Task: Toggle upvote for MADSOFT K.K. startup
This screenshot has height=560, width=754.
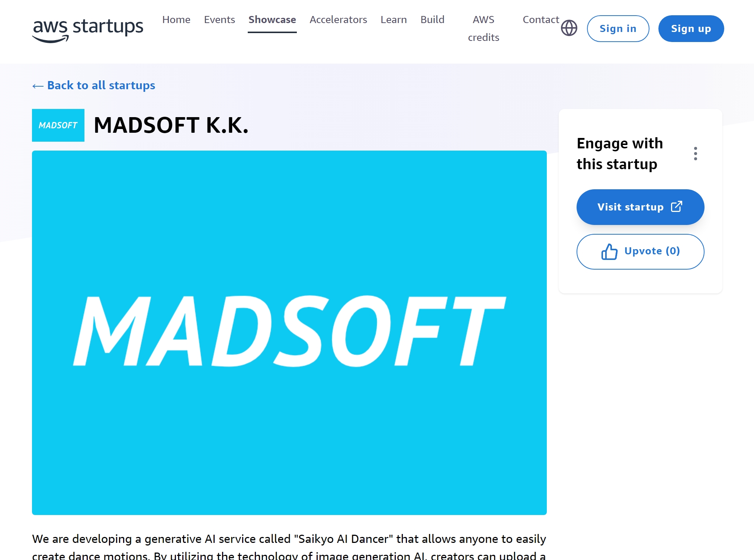Action: pyautogui.click(x=640, y=251)
